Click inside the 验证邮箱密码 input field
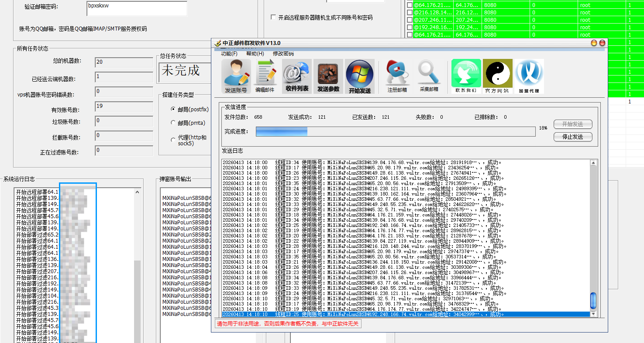This screenshot has width=644, height=343. tap(137, 8)
